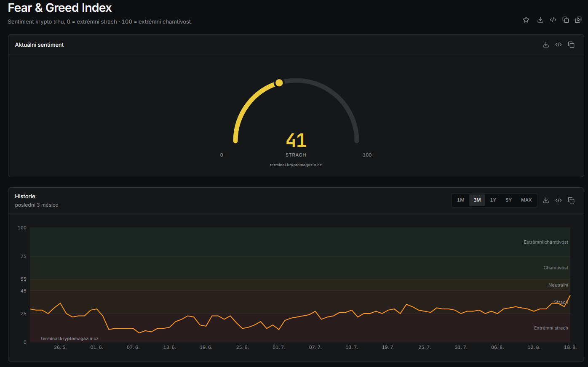Show embed code for the Historie chart

[x=559, y=200]
